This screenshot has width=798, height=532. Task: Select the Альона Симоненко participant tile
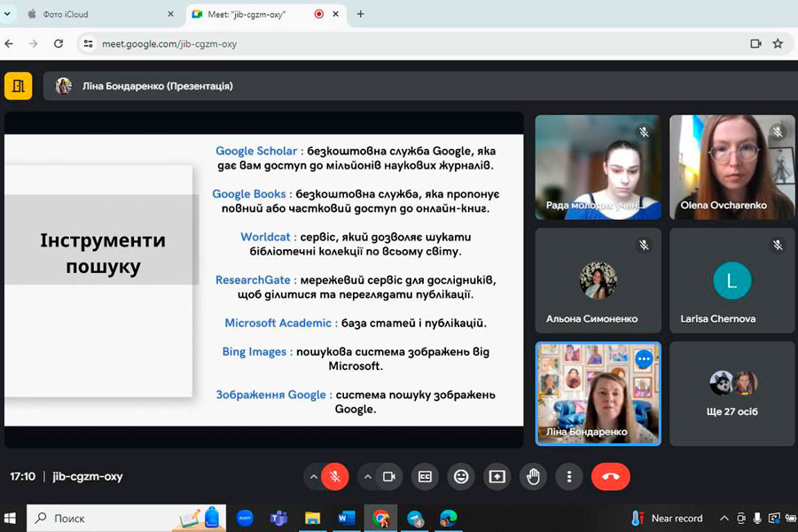coord(598,280)
